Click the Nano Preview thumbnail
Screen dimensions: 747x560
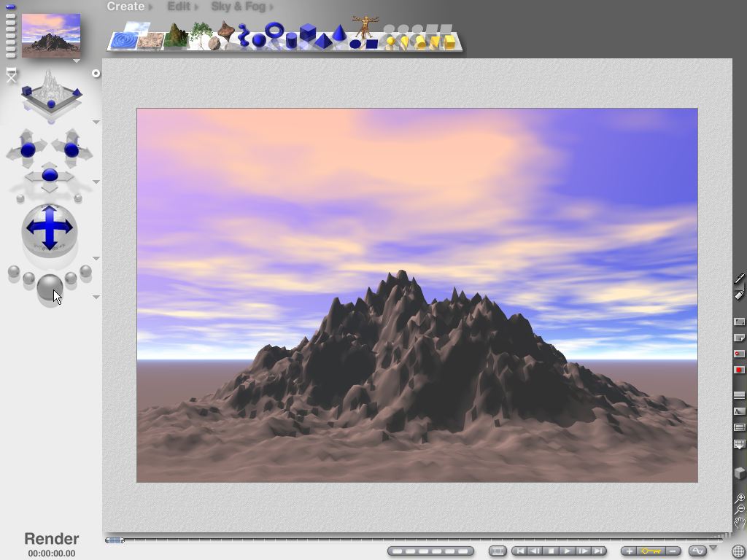pyautogui.click(x=51, y=35)
